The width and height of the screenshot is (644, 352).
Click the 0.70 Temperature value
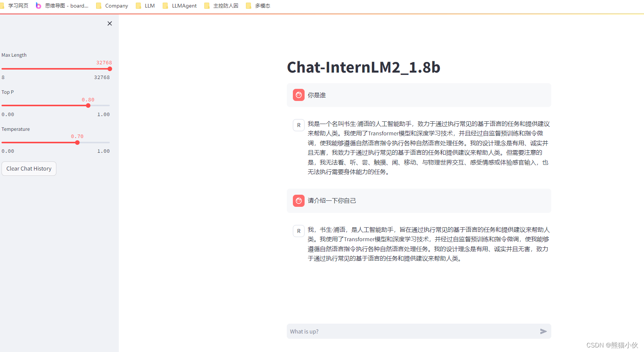pyautogui.click(x=77, y=136)
